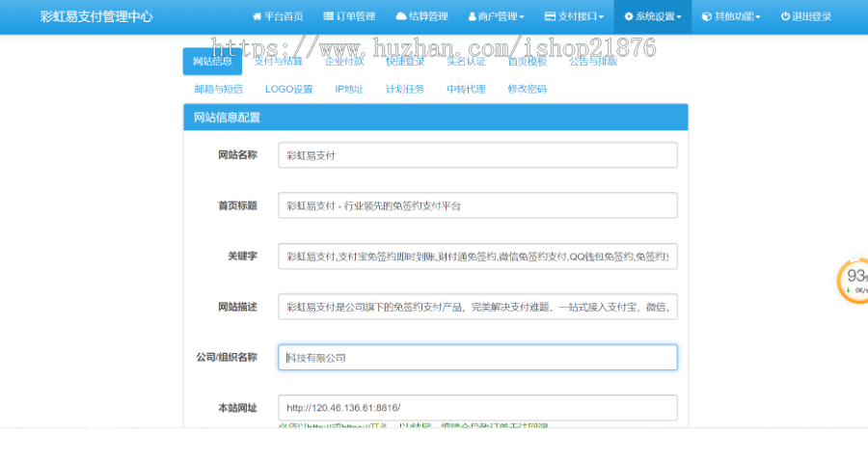The image size is (868, 462).
Task: Switch to the 首页模板 tab
Action: coord(527,62)
